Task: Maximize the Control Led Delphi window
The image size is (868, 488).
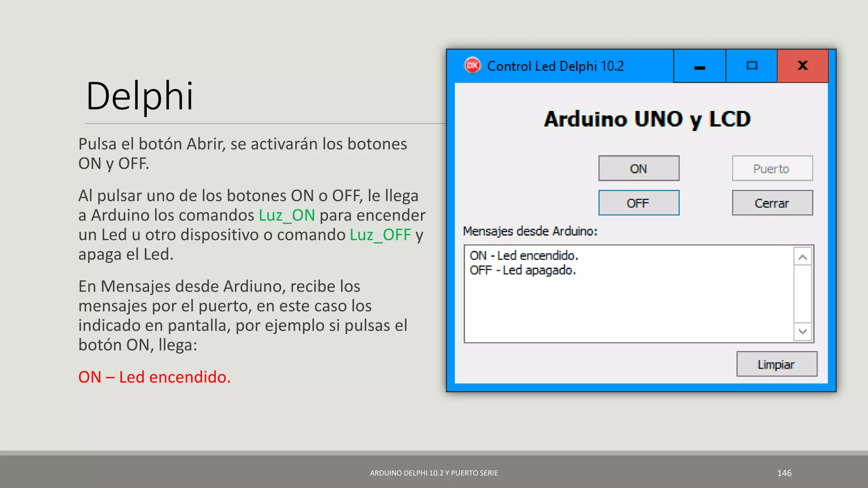Action: (751, 66)
